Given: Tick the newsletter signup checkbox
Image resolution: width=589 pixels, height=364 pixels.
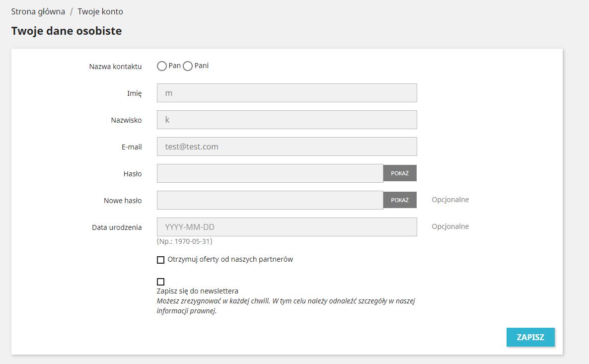Looking at the screenshot, I should tap(160, 282).
